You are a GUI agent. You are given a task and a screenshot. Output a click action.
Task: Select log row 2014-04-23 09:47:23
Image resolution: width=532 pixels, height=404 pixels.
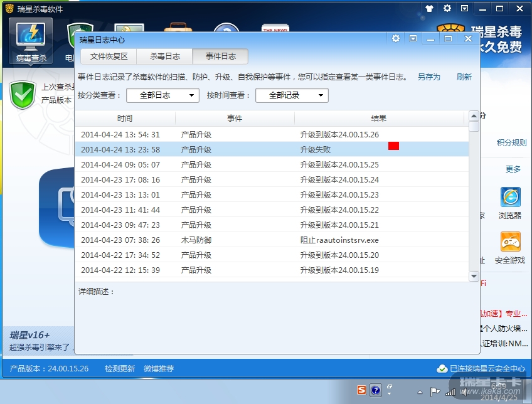click(272, 225)
